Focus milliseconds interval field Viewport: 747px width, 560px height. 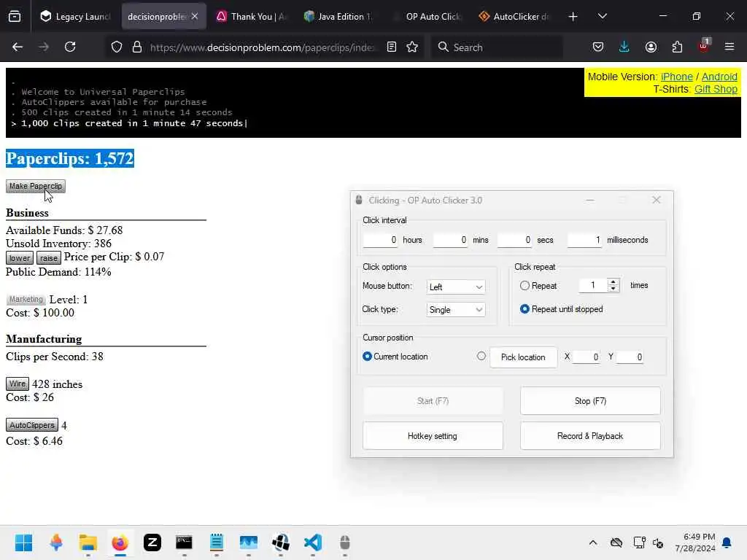pyautogui.click(x=584, y=240)
